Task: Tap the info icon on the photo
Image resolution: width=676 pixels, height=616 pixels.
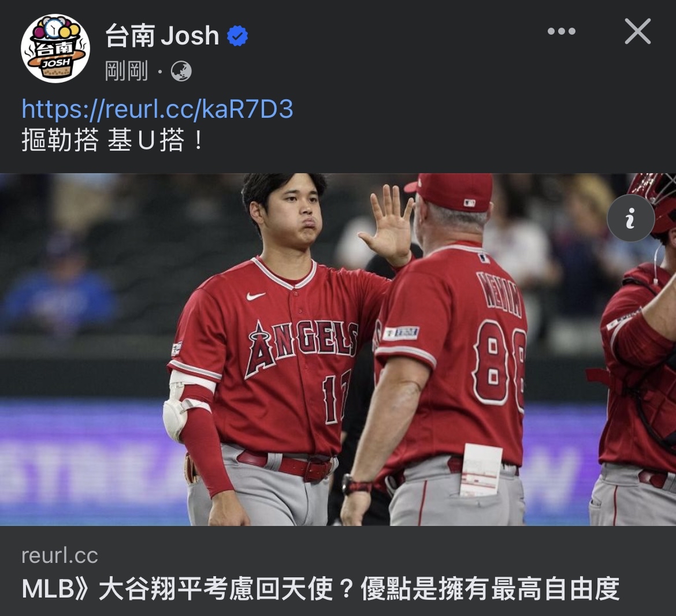Action: [x=631, y=218]
